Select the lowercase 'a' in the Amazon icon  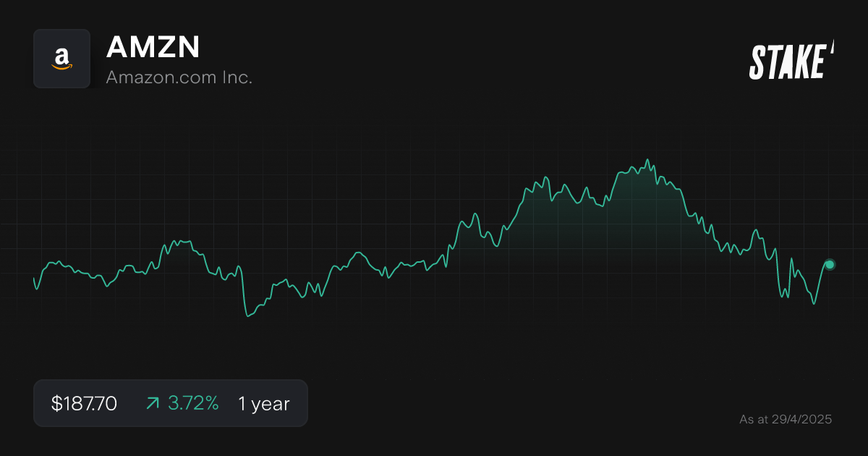pos(61,55)
